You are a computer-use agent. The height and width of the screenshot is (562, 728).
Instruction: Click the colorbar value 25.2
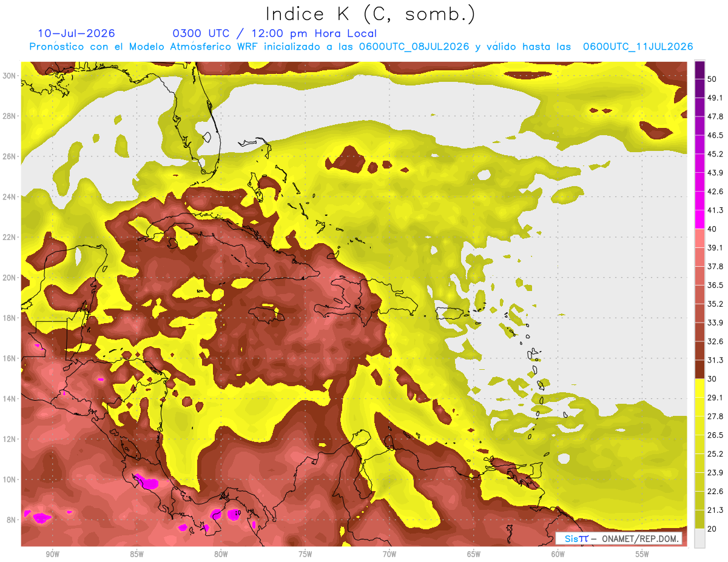715,454
